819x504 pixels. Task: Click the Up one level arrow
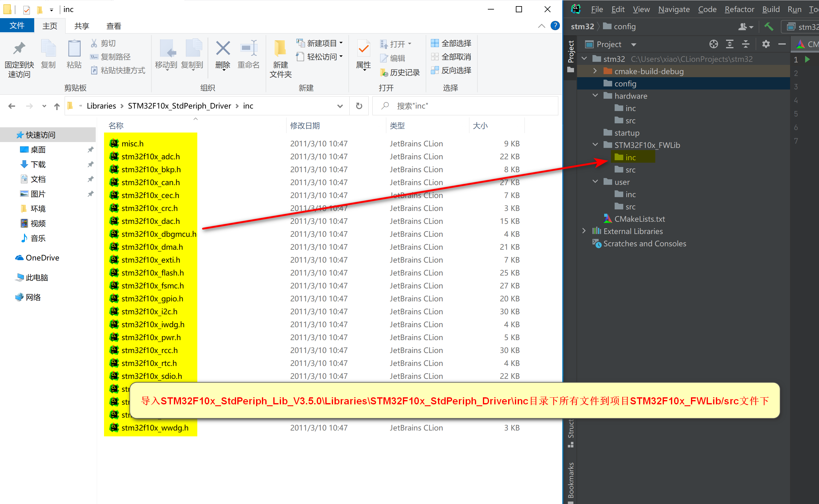click(x=57, y=106)
